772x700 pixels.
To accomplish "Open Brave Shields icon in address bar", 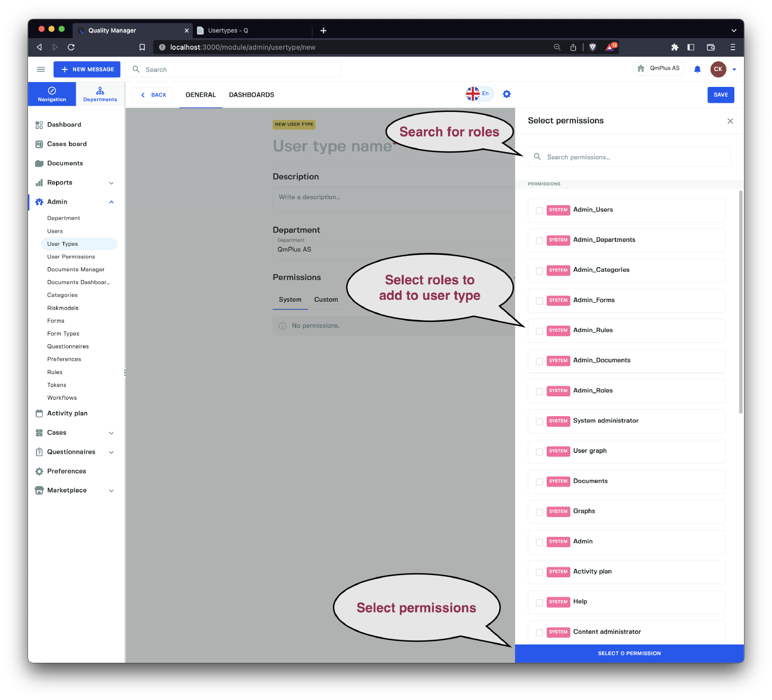I will pyautogui.click(x=593, y=47).
